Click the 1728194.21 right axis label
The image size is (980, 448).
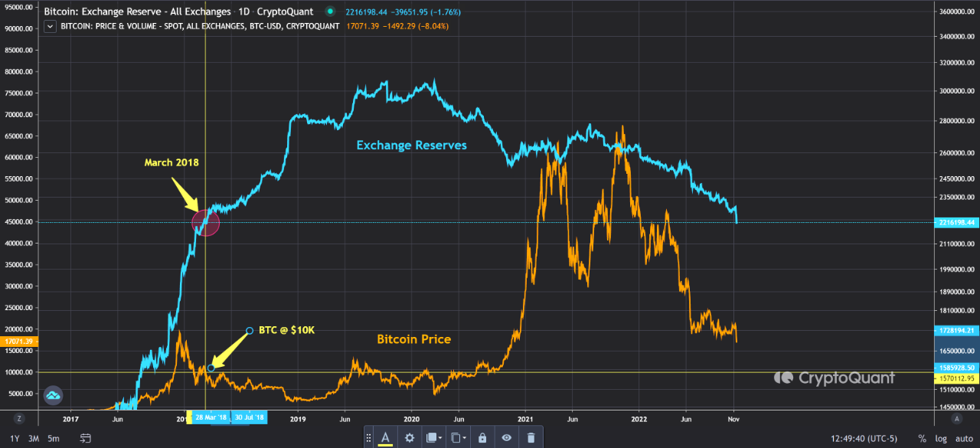(x=957, y=330)
